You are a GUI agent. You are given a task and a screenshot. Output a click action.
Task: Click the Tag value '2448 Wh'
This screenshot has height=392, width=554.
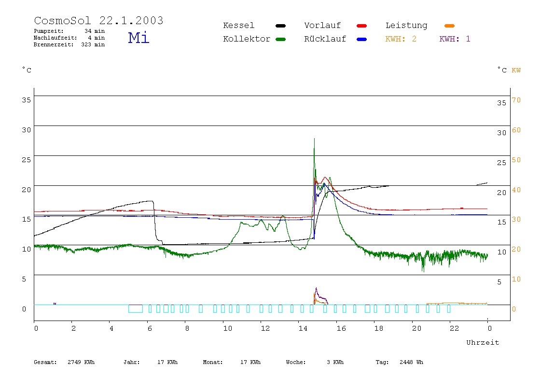(x=411, y=362)
